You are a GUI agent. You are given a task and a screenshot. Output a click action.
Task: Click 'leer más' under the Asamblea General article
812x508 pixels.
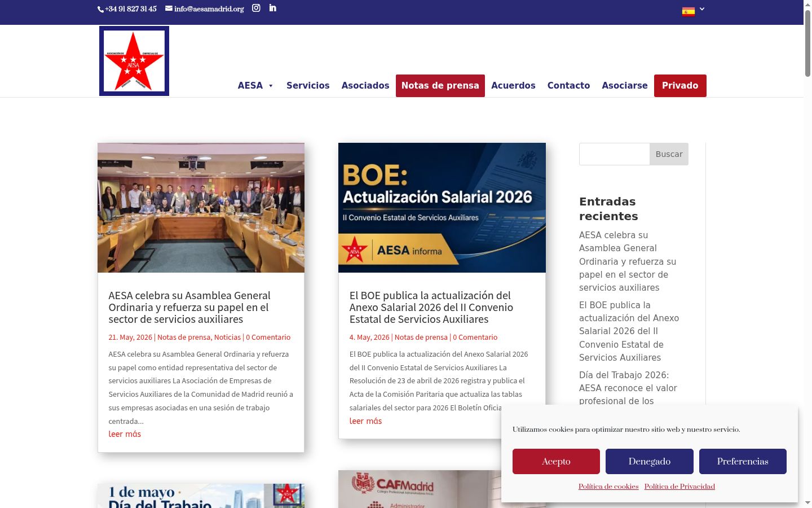tap(125, 434)
